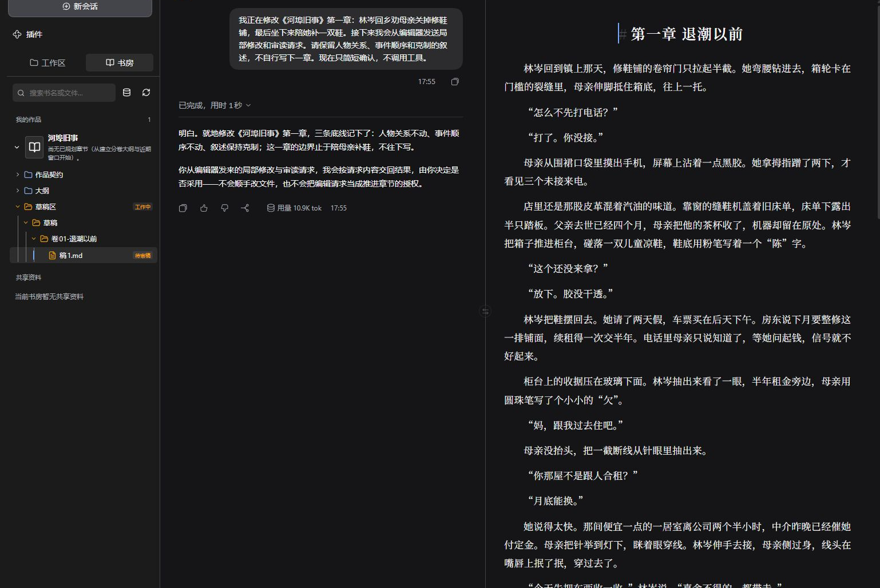Copy the assistant reply with copy icon
The height and width of the screenshot is (588, 880).
(183, 208)
